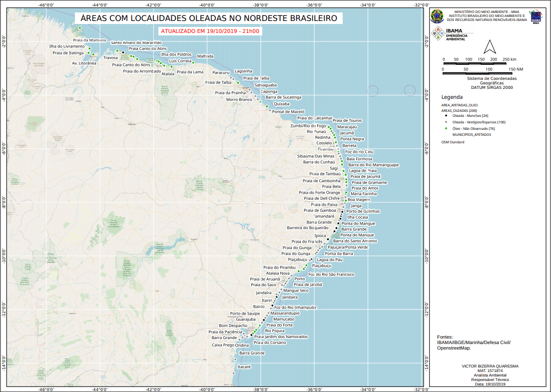Click the 'Praia de Touros' location label
Screen dimensions: 551x392
click(x=347, y=120)
